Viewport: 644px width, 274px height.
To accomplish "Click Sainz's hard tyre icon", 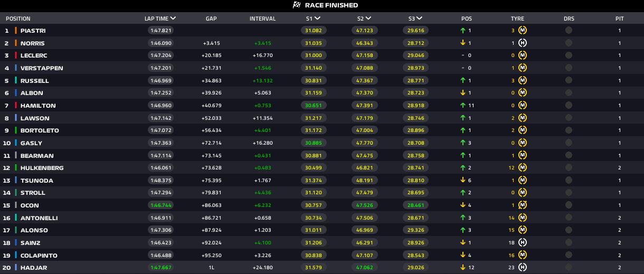I will 523,243.
